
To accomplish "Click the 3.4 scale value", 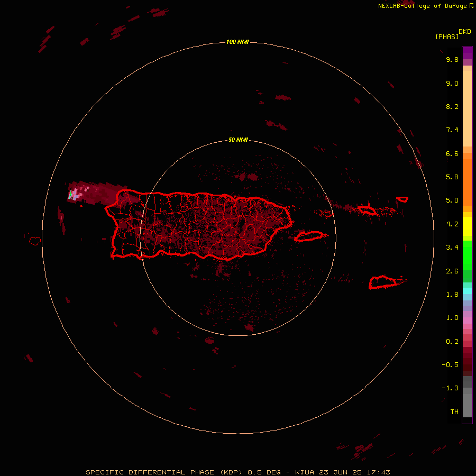I will (452, 248).
